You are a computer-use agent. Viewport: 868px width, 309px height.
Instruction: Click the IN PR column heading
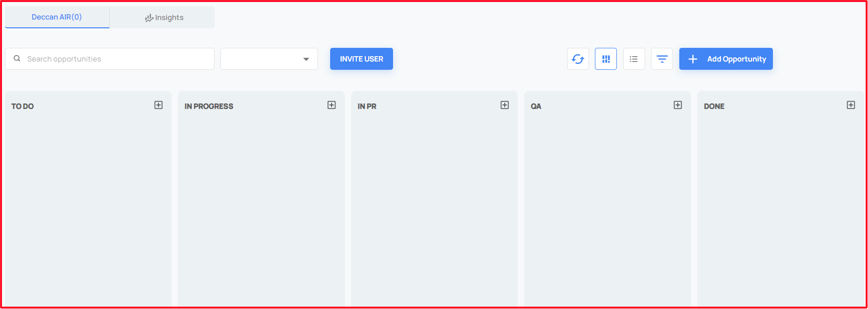367,106
